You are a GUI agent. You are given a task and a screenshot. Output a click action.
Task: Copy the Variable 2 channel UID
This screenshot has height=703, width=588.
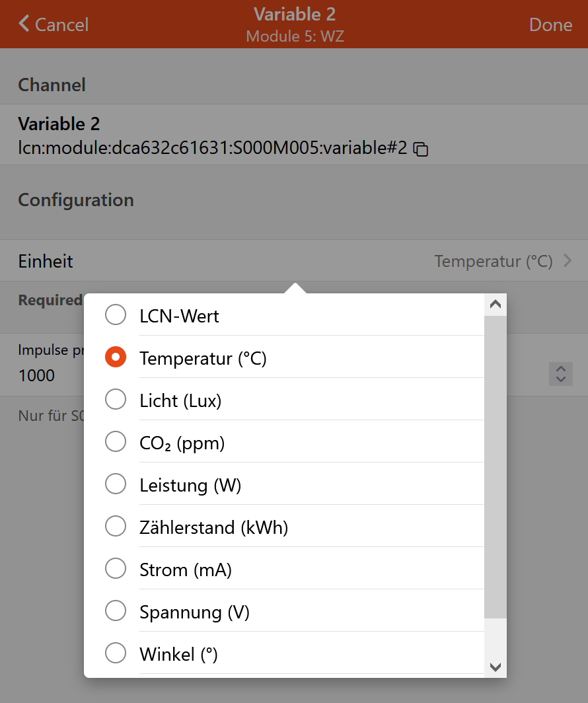tap(421, 149)
